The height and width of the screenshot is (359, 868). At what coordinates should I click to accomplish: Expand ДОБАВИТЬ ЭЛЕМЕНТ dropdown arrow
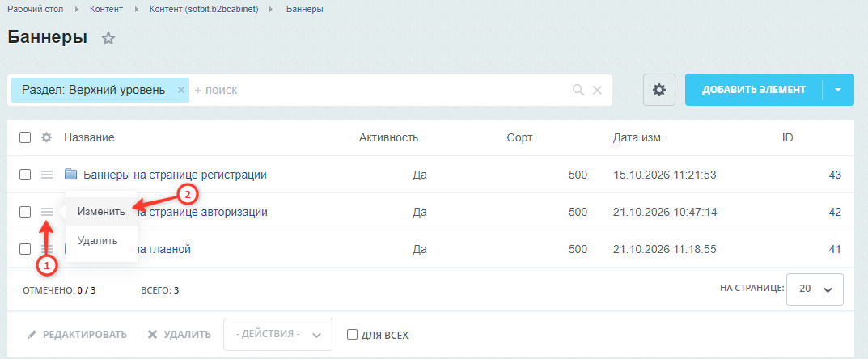point(837,90)
